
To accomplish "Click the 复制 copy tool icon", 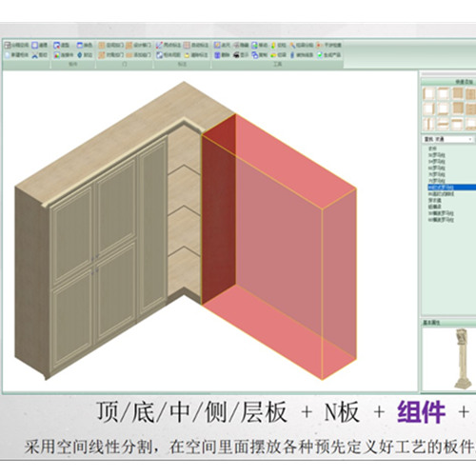I will point(255,55).
